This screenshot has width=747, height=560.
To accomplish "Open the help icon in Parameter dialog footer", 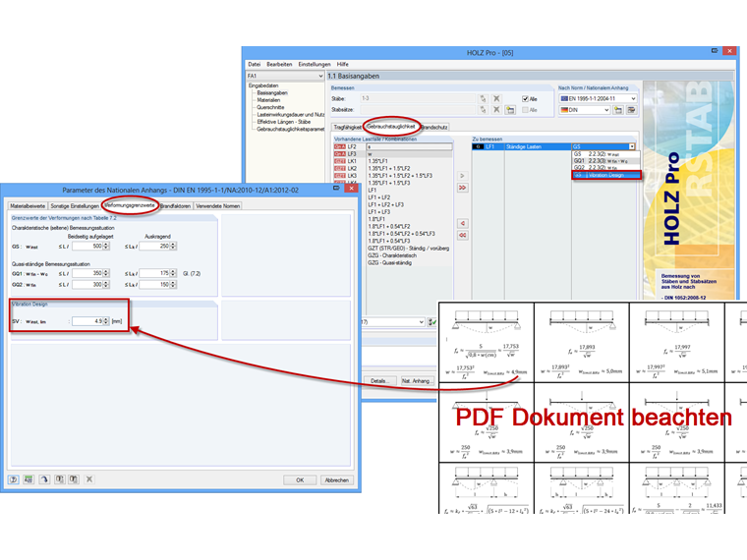I will click(x=14, y=479).
